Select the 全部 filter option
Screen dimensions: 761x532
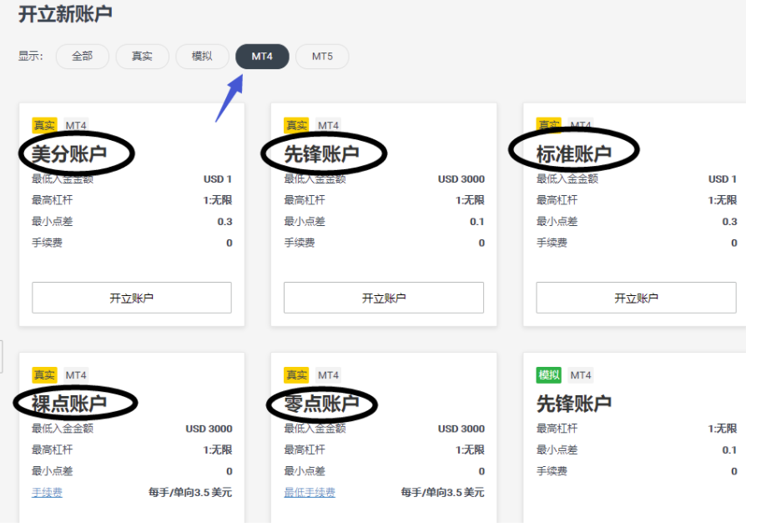[82, 57]
